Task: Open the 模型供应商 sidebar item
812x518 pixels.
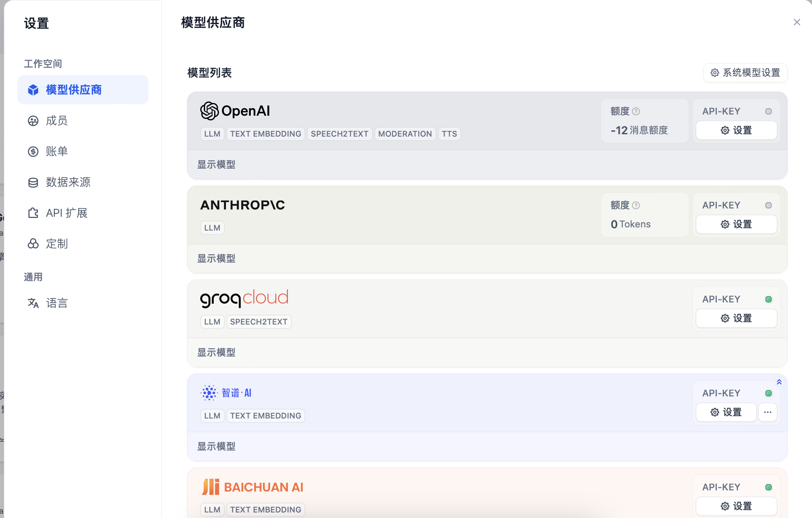Action: [x=83, y=90]
